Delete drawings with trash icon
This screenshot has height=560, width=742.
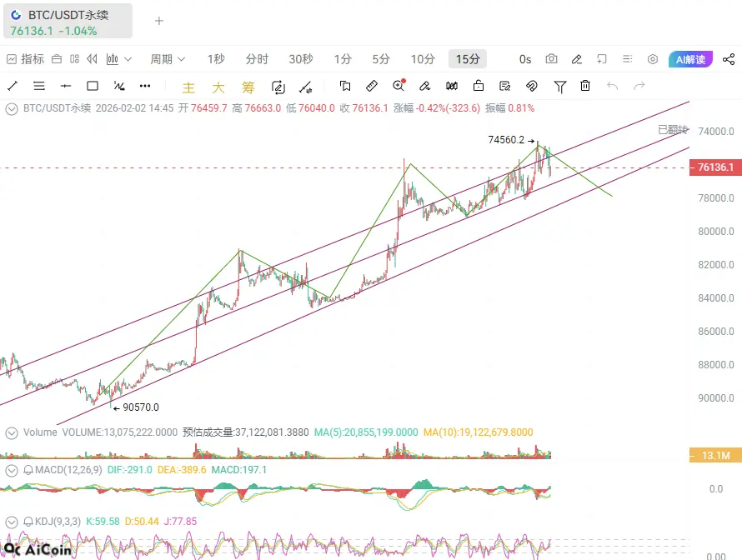585,86
